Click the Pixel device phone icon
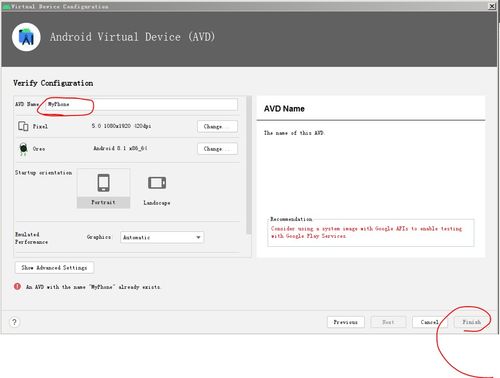Viewport: 500px width, 378px height. pyautogui.click(x=23, y=126)
